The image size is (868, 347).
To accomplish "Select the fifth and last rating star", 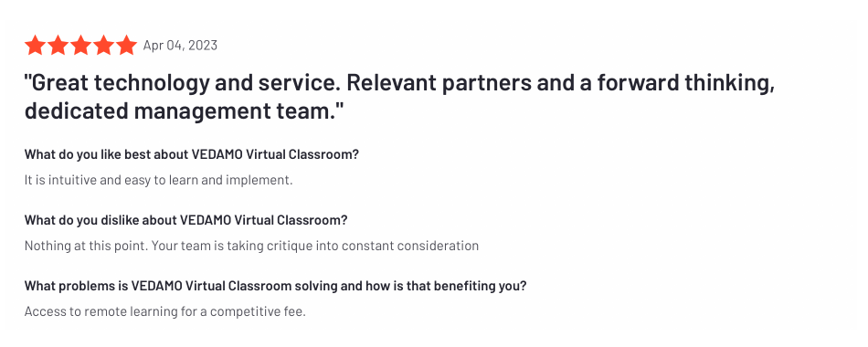I will [x=126, y=46].
